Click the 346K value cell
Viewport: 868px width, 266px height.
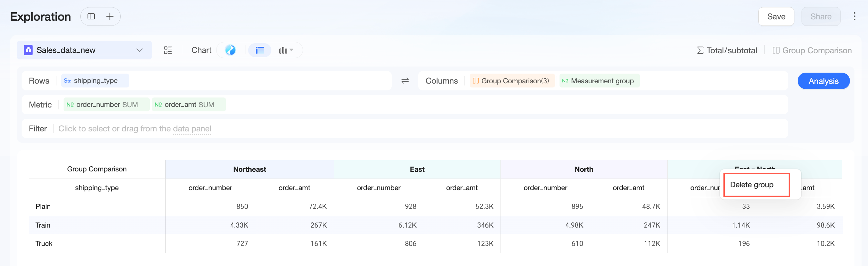(x=485, y=225)
